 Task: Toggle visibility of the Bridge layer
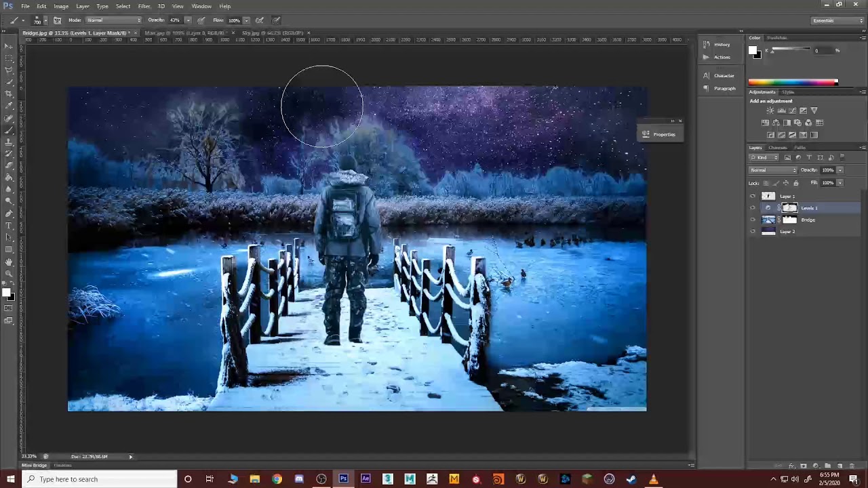click(752, 220)
